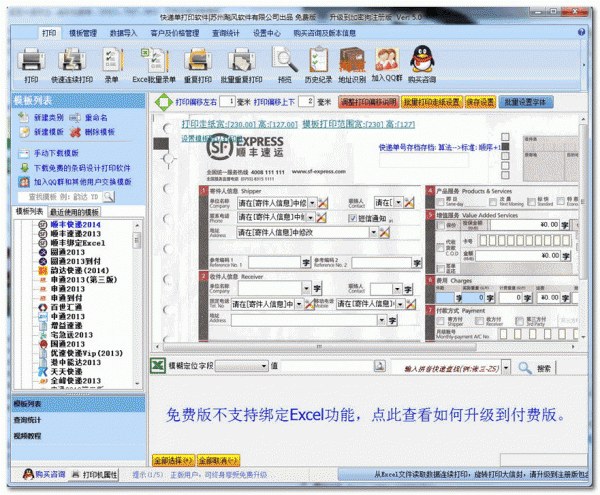Switch to the 最近使用的模板 tab

tap(74, 212)
